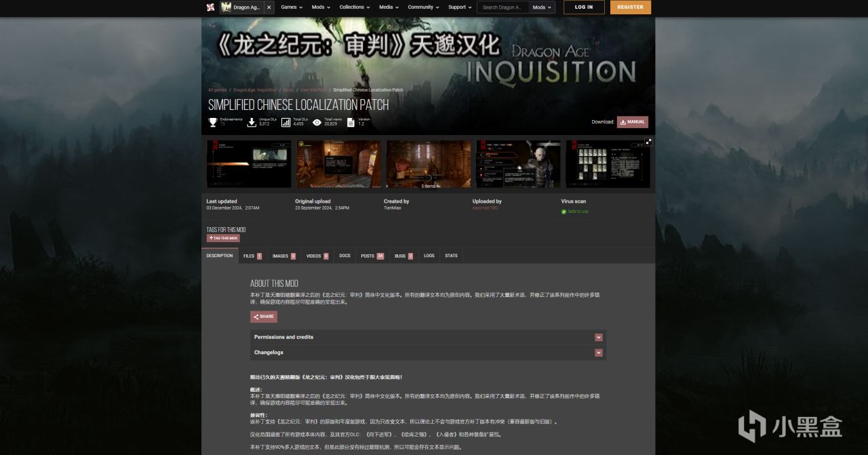The width and height of the screenshot is (868, 455).
Task: Click the LOG IN button
Action: (584, 7)
